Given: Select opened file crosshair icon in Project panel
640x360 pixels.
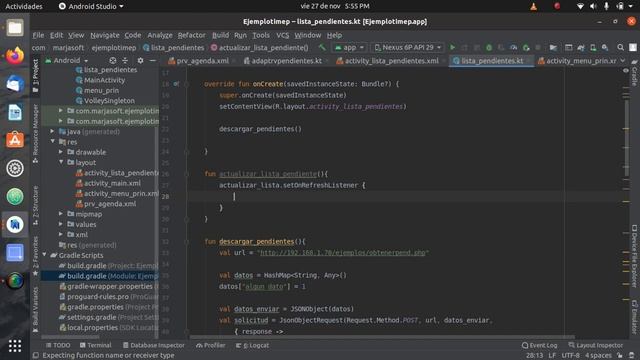Looking at the screenshot, I should (113, 60).
